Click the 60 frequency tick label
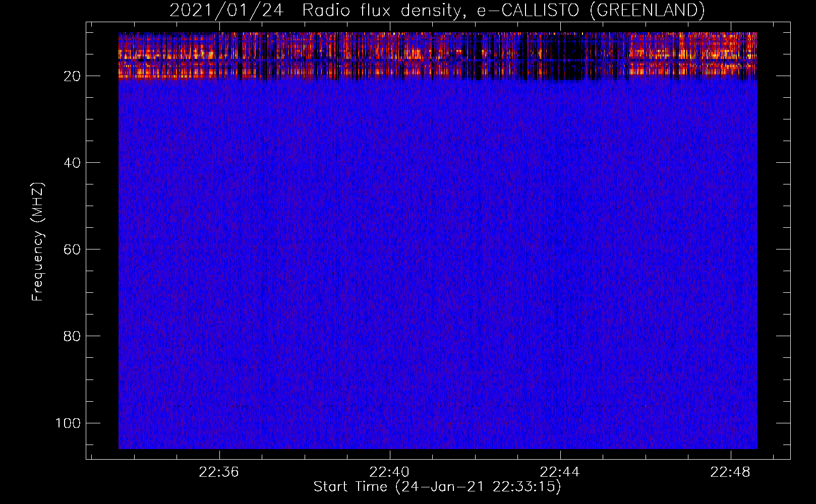 click(x=72, y=249)
